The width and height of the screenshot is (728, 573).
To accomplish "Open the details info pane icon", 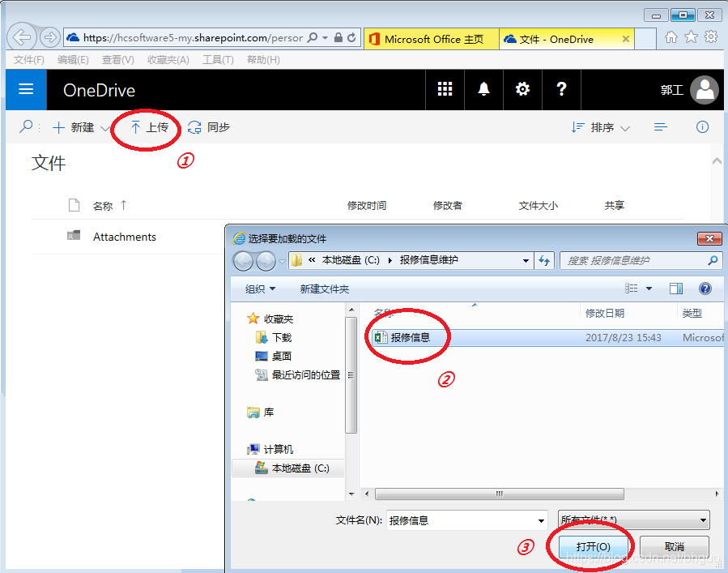I will click(702, 127).
